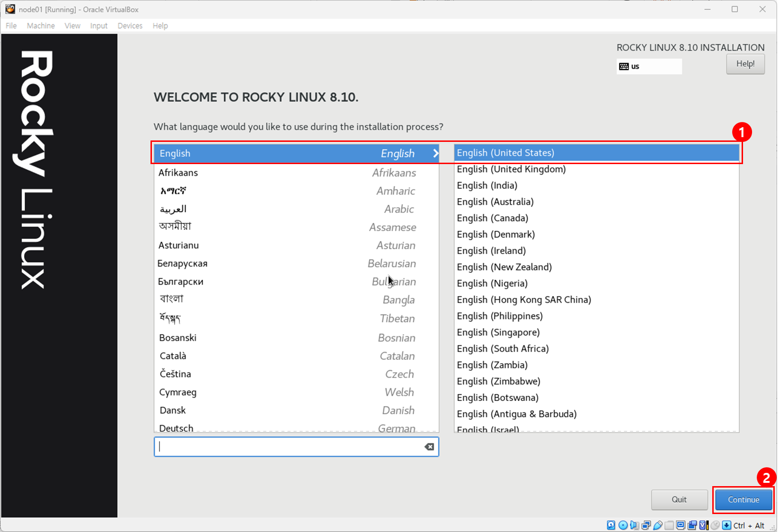This screenshot has height=532, width=779.
Task: Click the recording status icon
Action: 692,525
